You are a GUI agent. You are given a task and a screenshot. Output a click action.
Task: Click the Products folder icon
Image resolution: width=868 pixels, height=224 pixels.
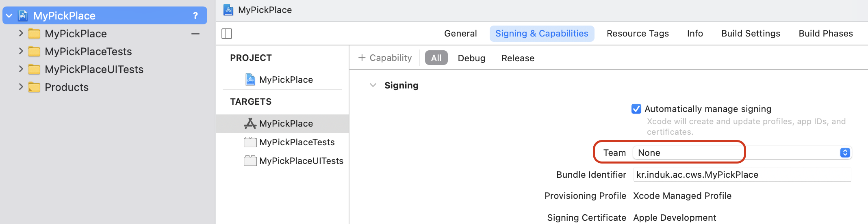pos(34,87)
